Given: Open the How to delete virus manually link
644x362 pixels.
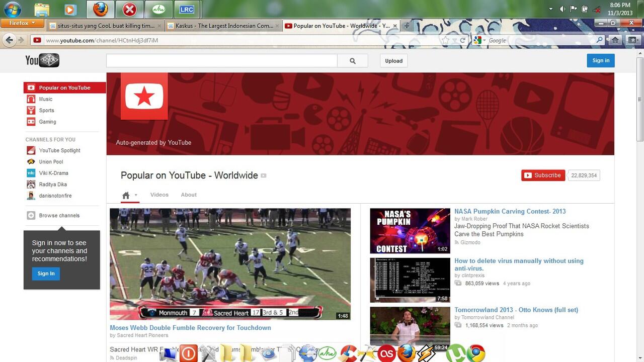Looking at the screenshot, I should pos(519,264).
